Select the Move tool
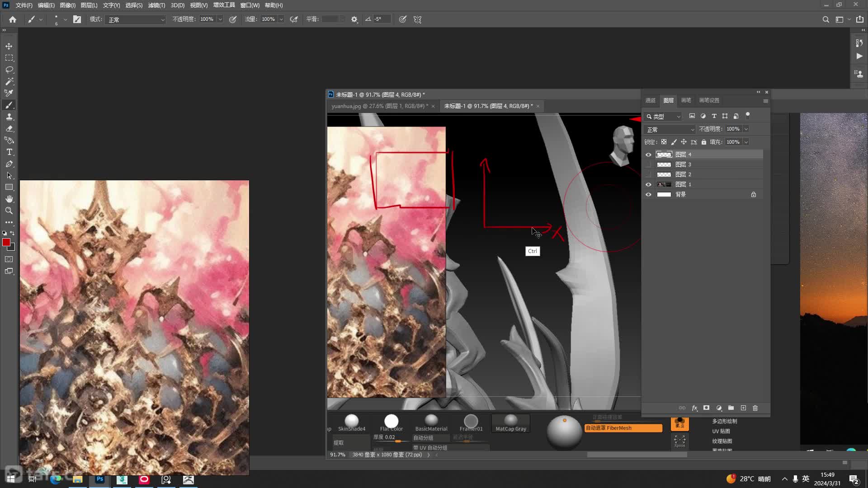 tap(9, 46)
